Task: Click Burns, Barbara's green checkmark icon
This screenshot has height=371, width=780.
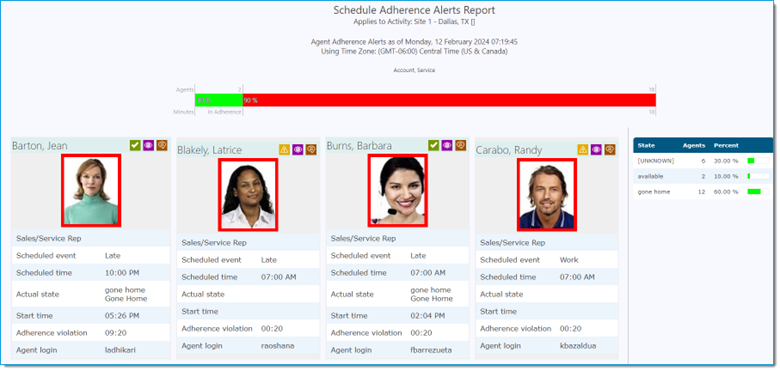Action: coord(434,145)
